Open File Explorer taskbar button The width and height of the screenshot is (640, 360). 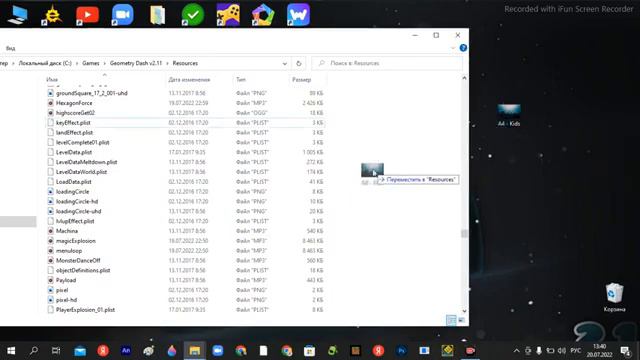[x=195, y=351]
